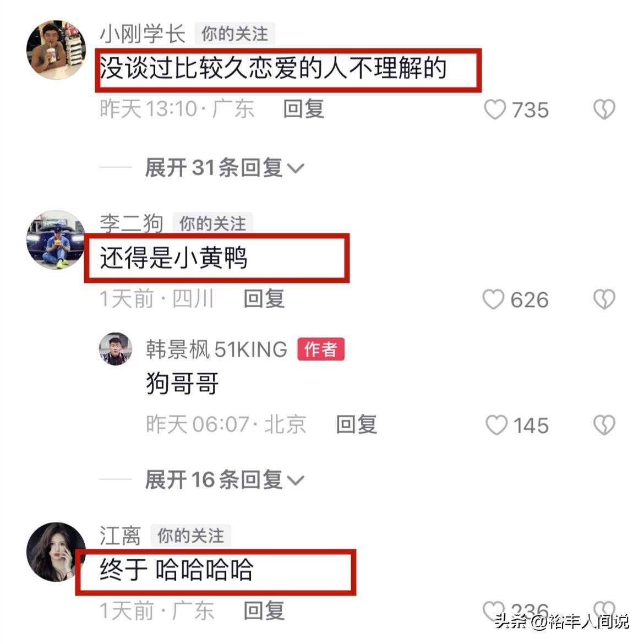
Task: Open 李二狗's profile avatar
Action: tap(56, 240)
